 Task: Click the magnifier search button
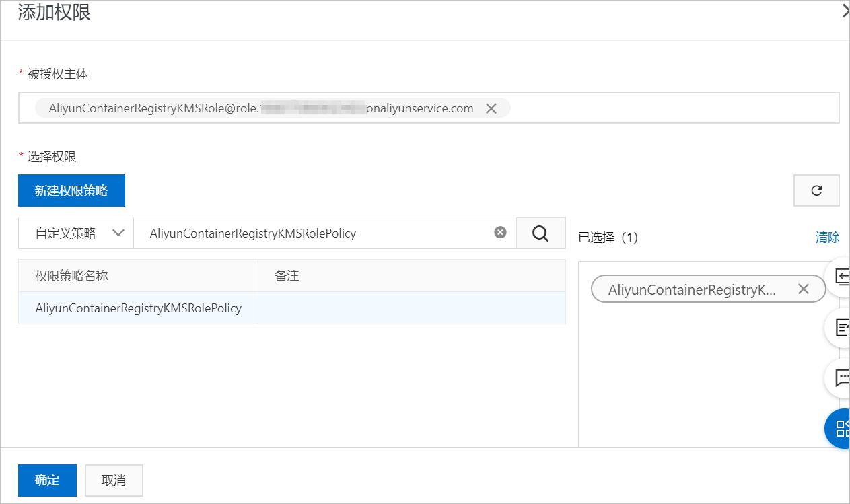point(540,233)
